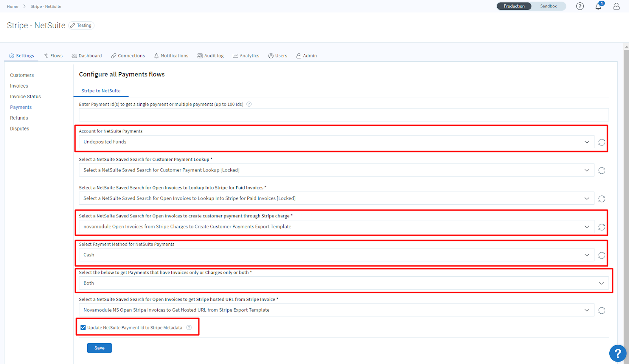
Task: Click the Testing label next to title
Action: (x=84, y=26)
